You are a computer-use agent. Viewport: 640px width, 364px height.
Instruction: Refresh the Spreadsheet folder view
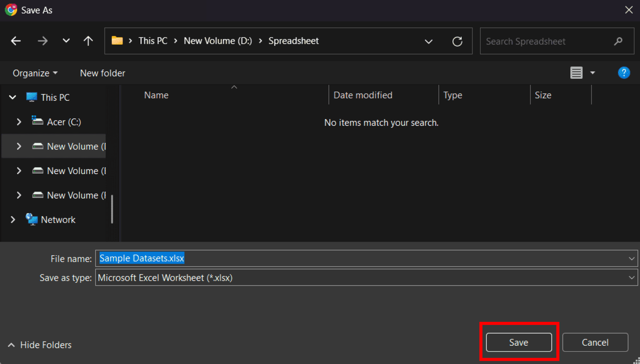coord(457,41)
